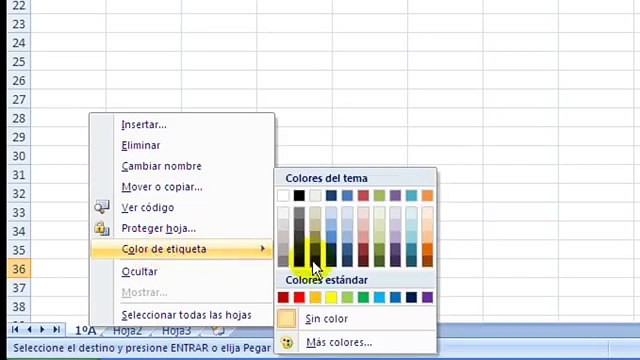Viewport: 640px width, 360px height.
Task: Select olive green theme color swatch
Action: pos(379,196)
